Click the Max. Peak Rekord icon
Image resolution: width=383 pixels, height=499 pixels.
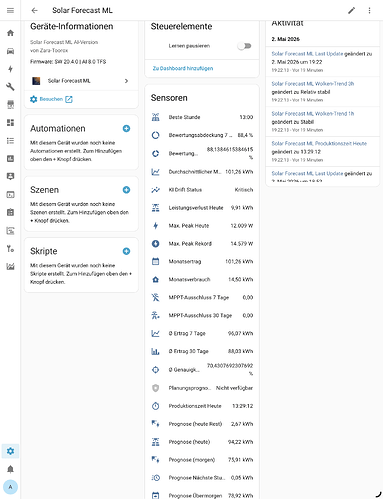pos(156,244)
